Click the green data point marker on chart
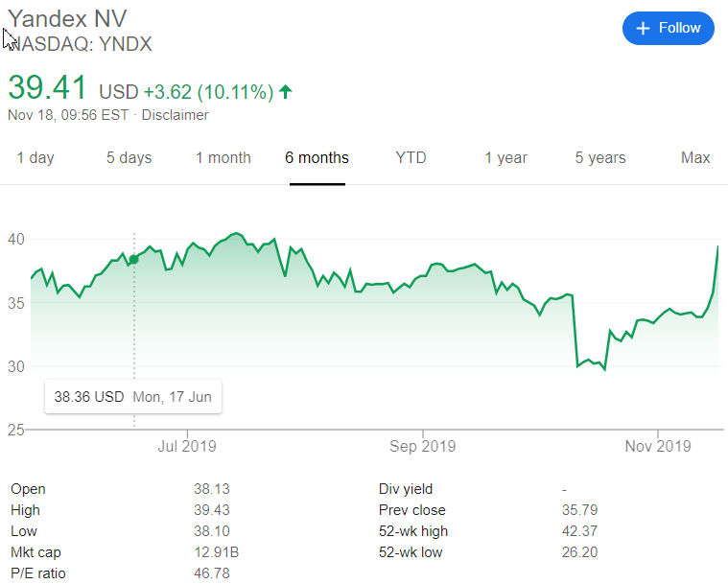 click(133, 260)
